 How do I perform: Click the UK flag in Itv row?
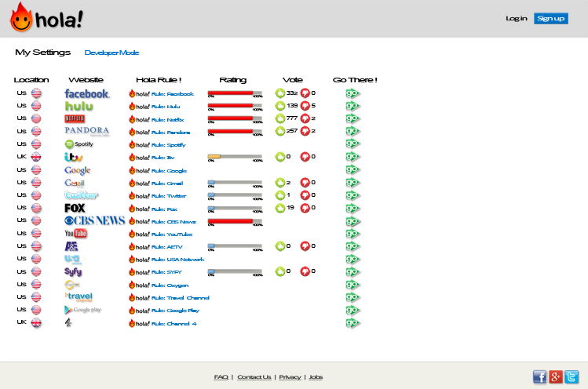[36, 157]
